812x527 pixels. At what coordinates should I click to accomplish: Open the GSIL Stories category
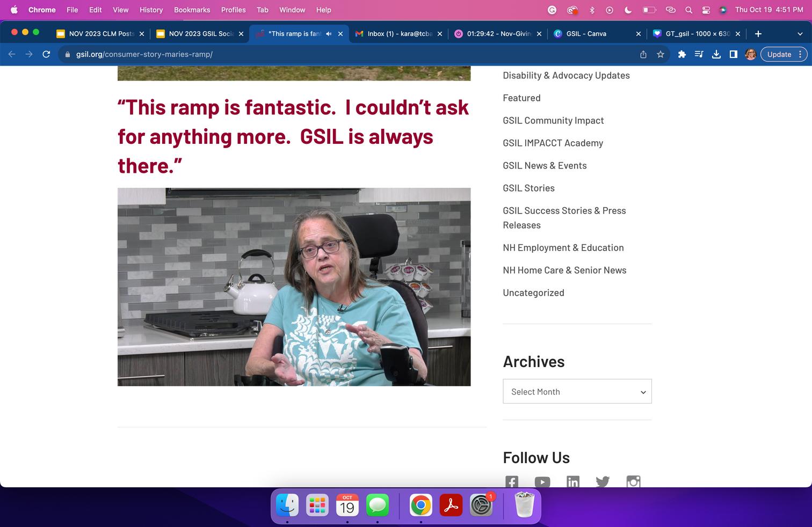528,188
